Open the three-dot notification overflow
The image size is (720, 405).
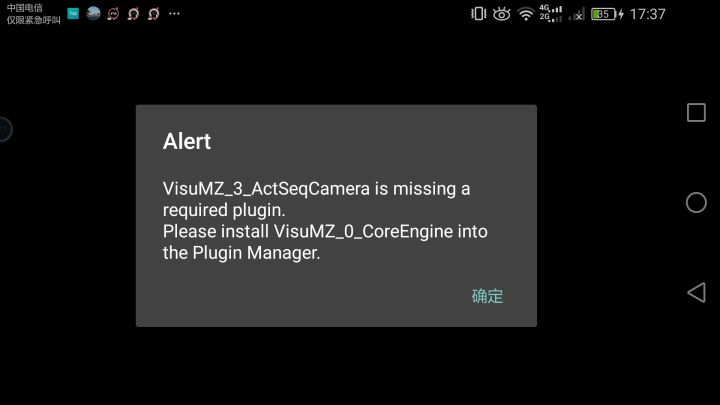(174, 14)
